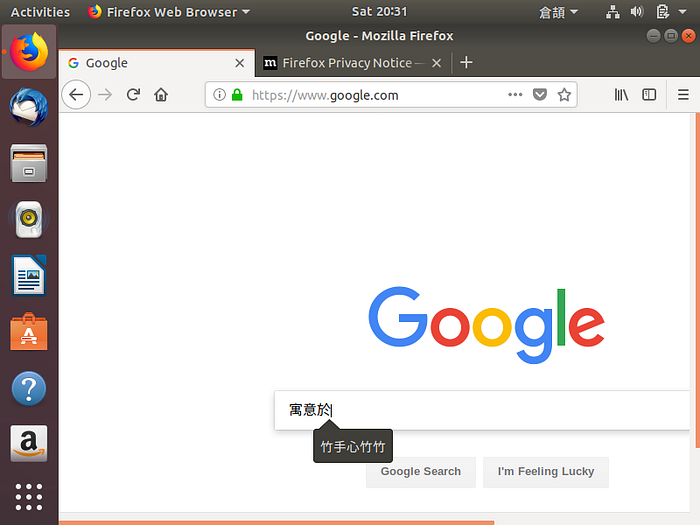Screen dimensions: 700x525
Task: Click the network status icon
Action: coord(612,12)
